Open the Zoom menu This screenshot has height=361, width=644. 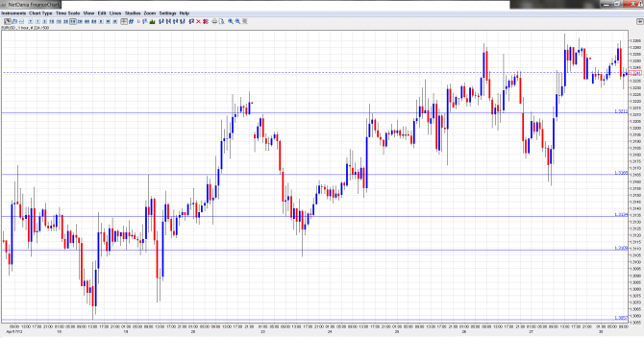click(150, 13)
